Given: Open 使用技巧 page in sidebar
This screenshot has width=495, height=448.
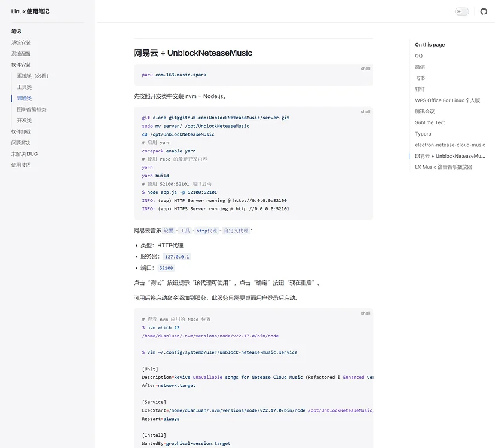Looking at the screenshot, I should pyautogui.click(x=21, y=165).
